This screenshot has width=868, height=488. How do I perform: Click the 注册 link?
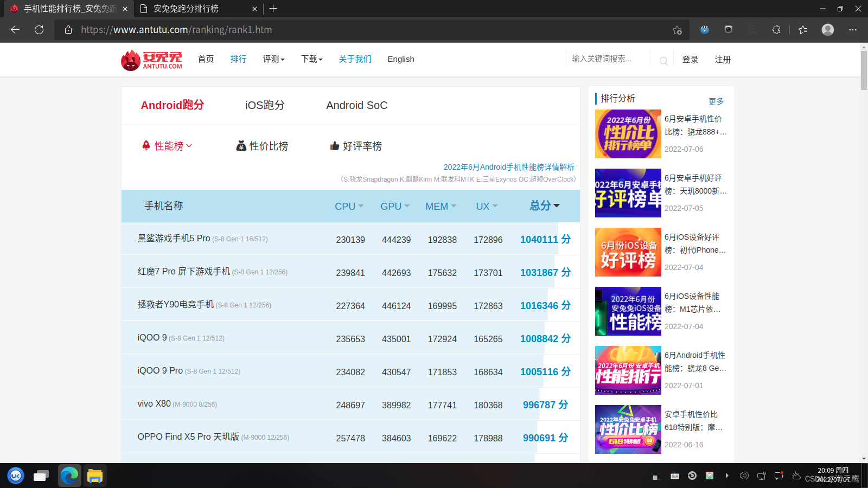(723, 60)
